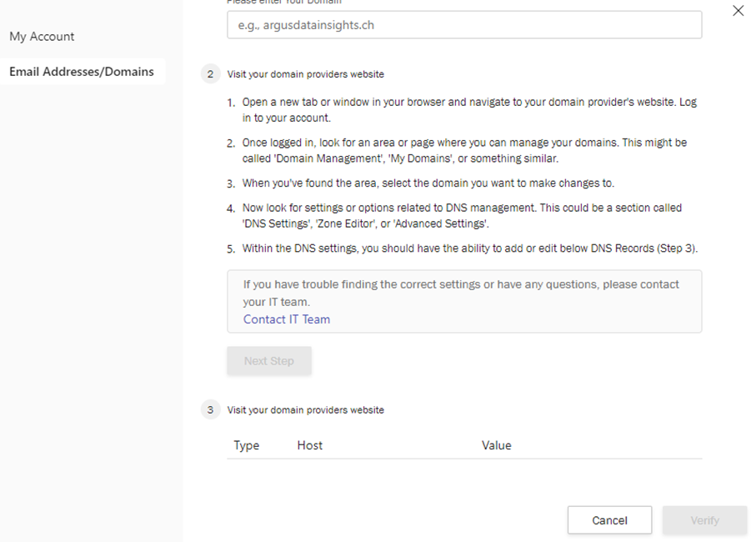Click the step 3 number badge
This screenshot has height=542, width=756.
click(x=210, y=410)
